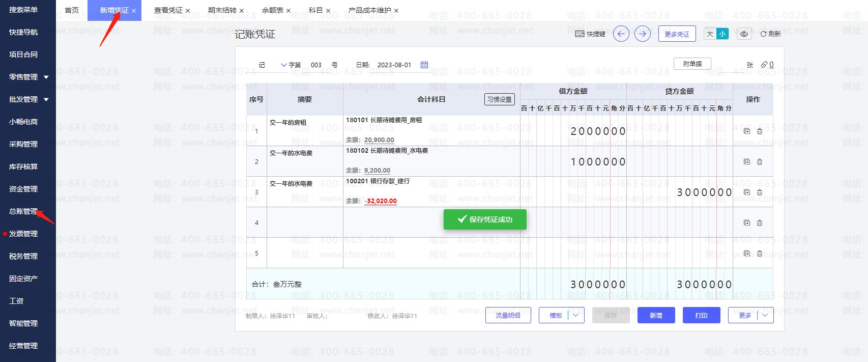Screen dimensions: 868x362
Task: Switch font size to small (小)
Action: tap(722, 34)
